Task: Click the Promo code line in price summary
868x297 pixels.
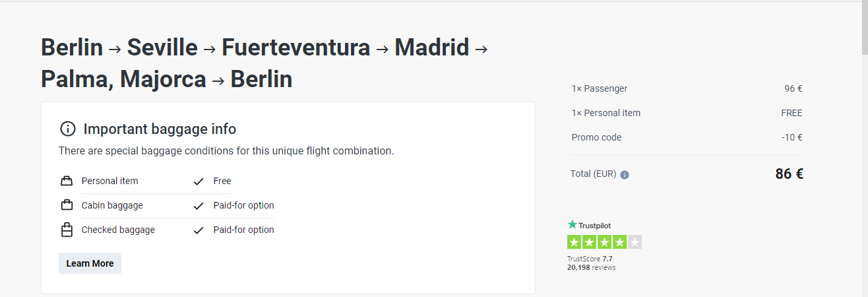Action: 596,137
